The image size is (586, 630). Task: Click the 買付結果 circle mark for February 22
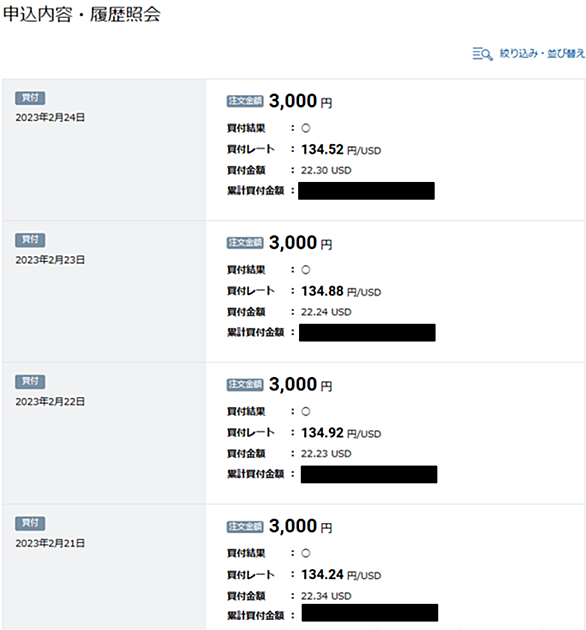click(306, 411)
